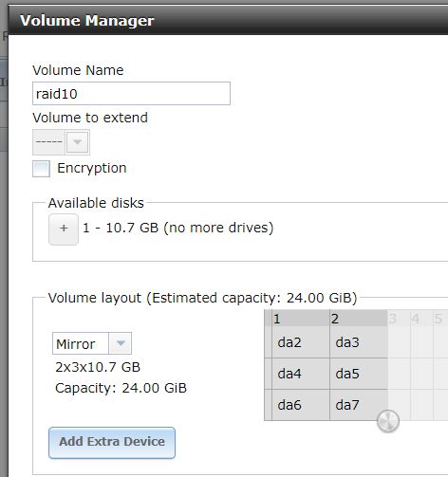Click the round layout resize handle
Screen dimensions: 448x477
click(x=388, y=421)
